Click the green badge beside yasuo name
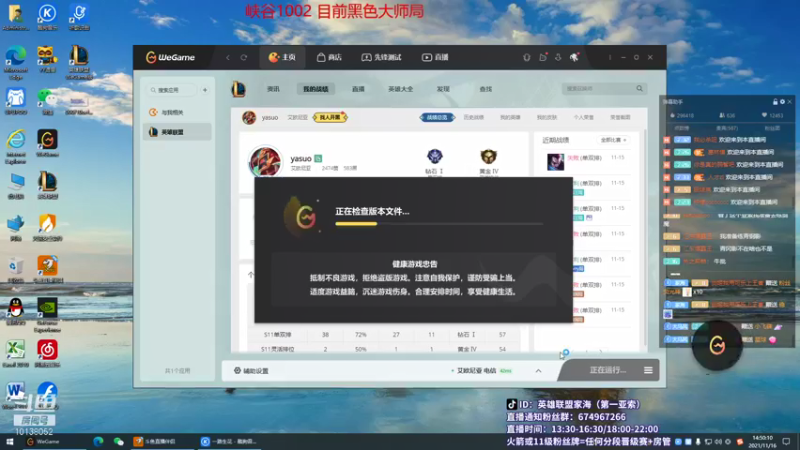This screenshot has height=450, width=800. 318,159
